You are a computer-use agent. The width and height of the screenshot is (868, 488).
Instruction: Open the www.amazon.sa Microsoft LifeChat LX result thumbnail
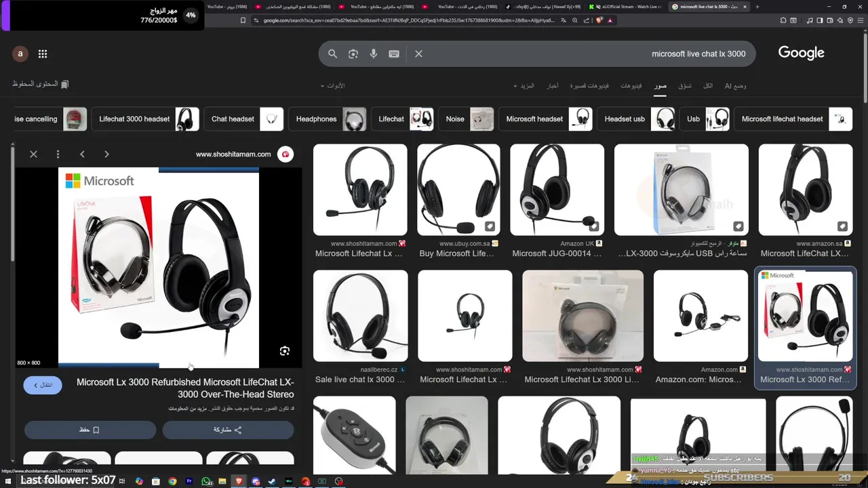click(805, 190)
